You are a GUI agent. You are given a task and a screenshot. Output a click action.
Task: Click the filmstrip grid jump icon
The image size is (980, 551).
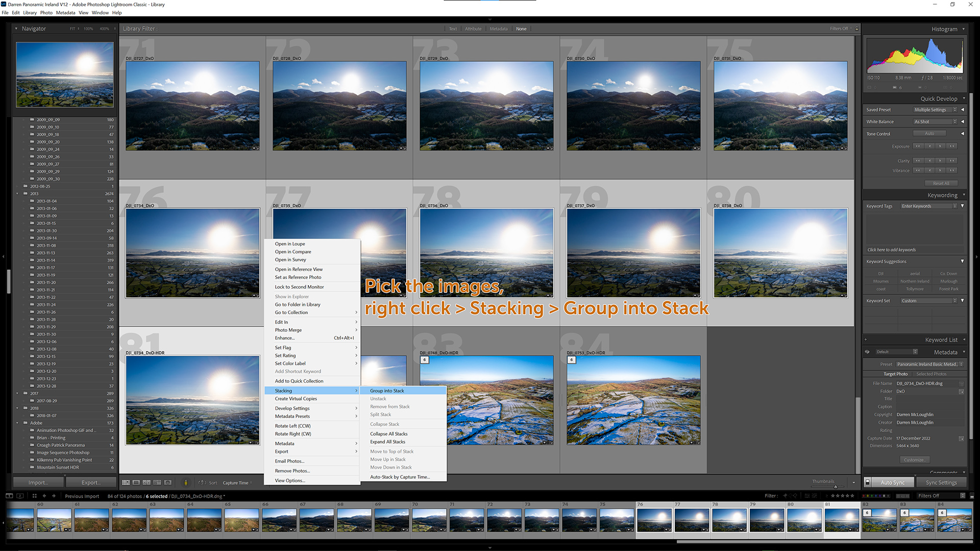pyautogui.click(x=35, y=496)
